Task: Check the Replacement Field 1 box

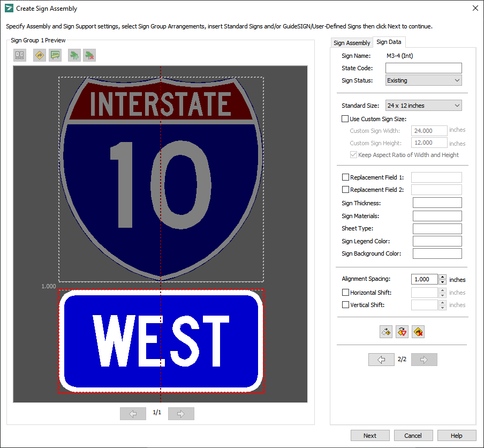Action: [345, 177]
